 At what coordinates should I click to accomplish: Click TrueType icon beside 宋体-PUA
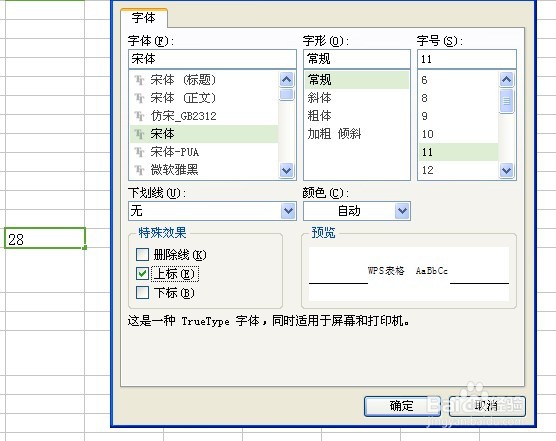(139, 152)
